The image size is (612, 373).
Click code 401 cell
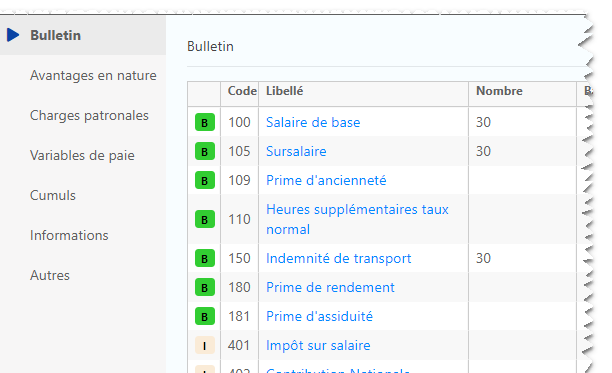[239, 345]
